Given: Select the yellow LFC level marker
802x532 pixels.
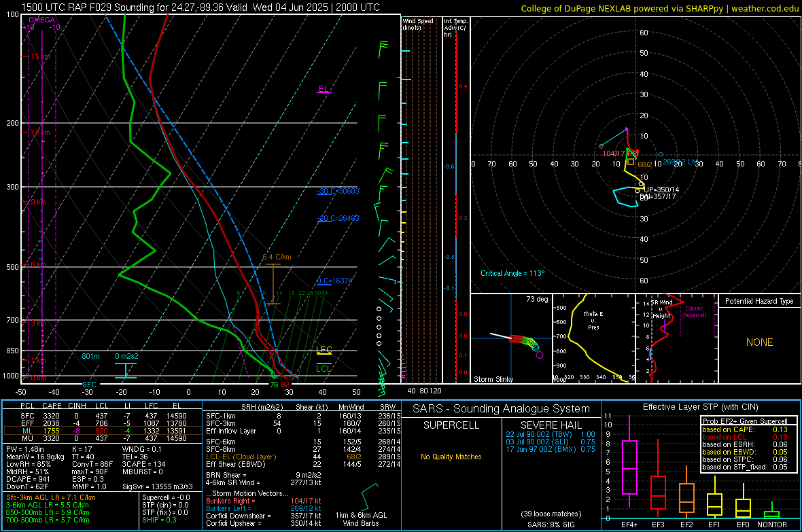Looking at the screenshot, I should [x=324, y=351].
